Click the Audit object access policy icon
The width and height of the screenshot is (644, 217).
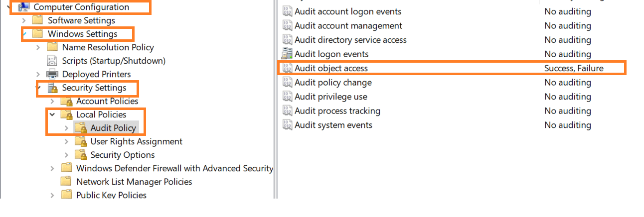(287, 68)
